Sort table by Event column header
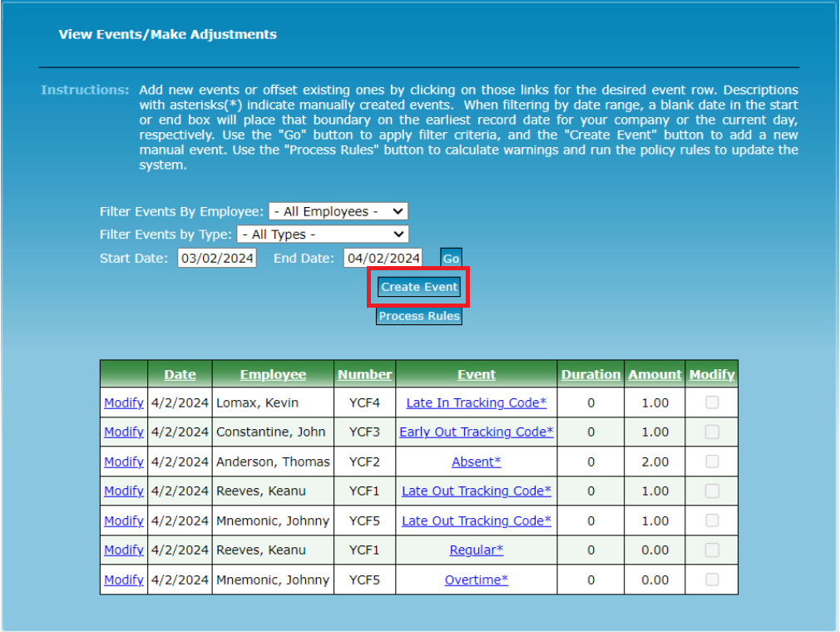The height and width of the screenshot is (632, 840). tap(477, 374)
